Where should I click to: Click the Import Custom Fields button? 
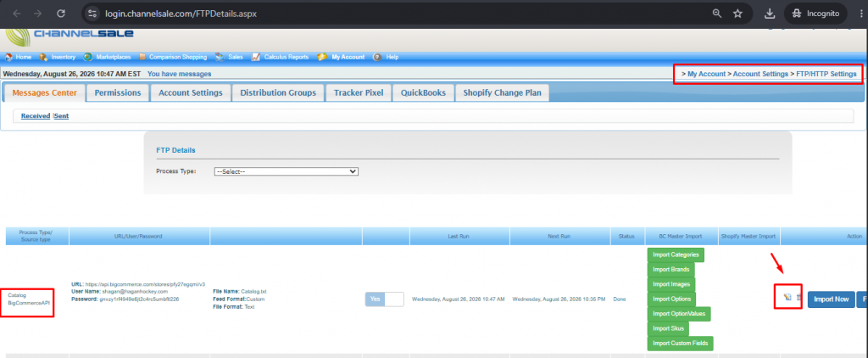tap(681, 343)
